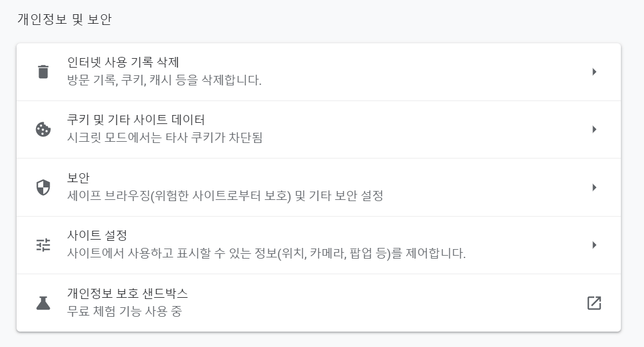644x347 pixels.
Task: Click the Privacy Sandbox flask icon
Action: pos(43,303)
